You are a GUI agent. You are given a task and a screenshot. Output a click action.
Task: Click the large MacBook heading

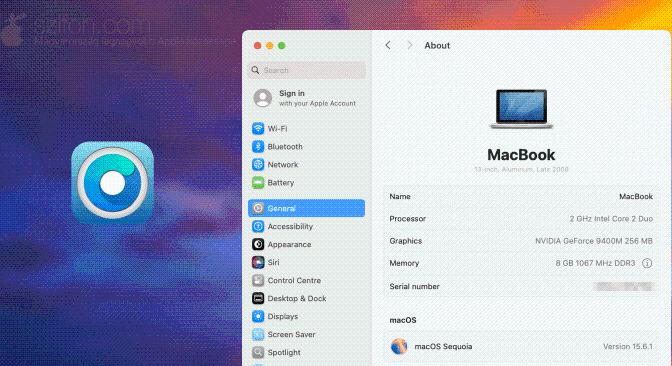coord(521,155)
